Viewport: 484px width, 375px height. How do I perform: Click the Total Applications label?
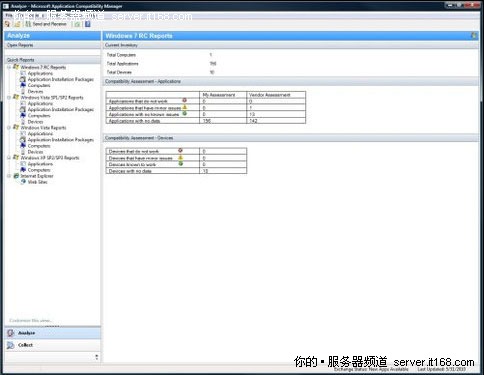[122, 64]
